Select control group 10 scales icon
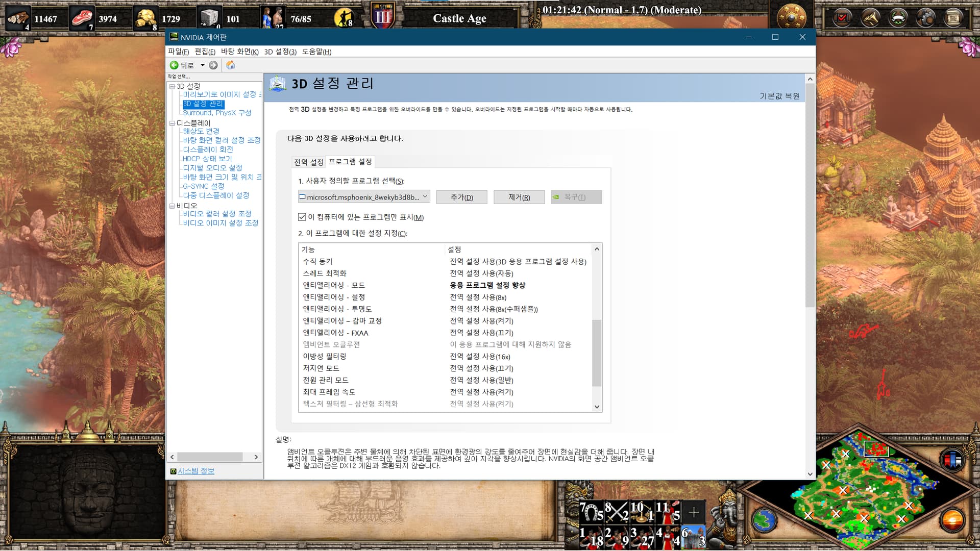This screenshot has height=551, width=980. click(x=642, y=512)
